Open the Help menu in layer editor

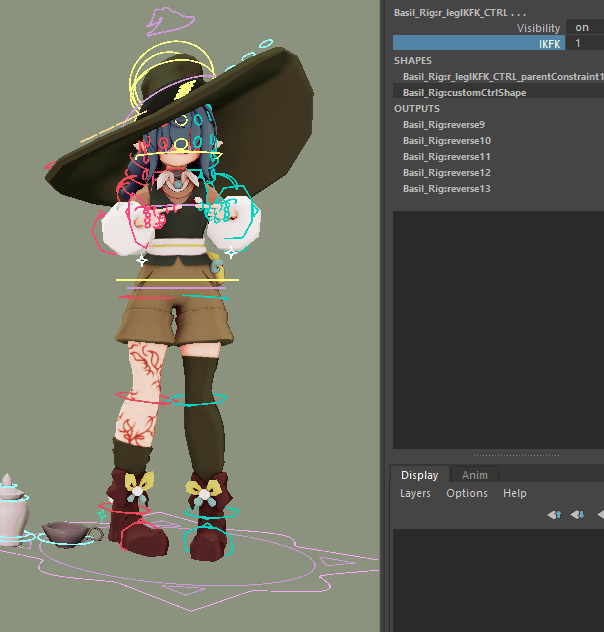(515, 493)
